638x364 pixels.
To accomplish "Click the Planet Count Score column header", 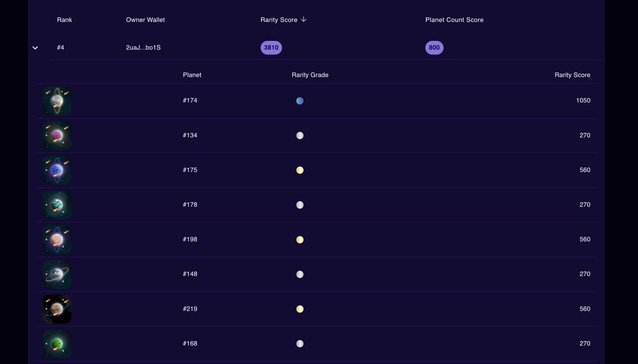I will click(x=454, y=20).
